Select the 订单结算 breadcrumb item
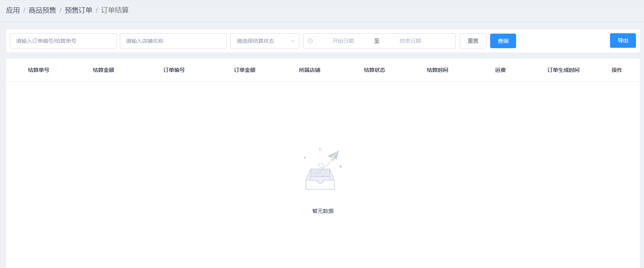 click(115, 10)
